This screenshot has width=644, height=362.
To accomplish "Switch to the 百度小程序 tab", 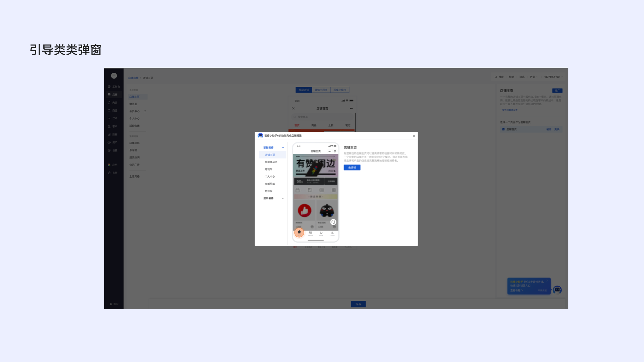I will pos(340,90).
